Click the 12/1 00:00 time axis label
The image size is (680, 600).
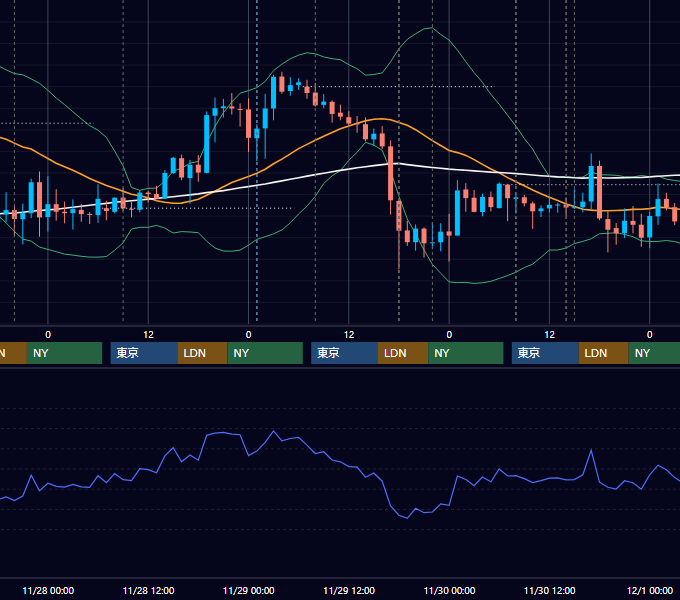(x=650, y=590)
